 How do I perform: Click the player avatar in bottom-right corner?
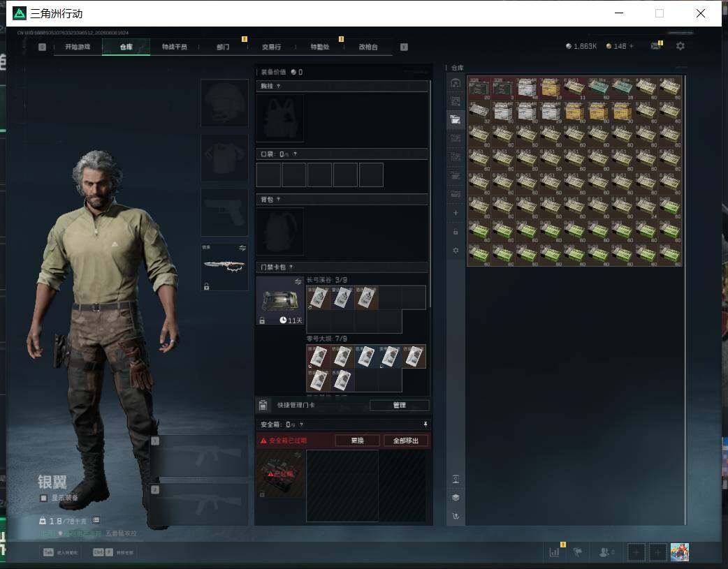[x=680, y=552]
